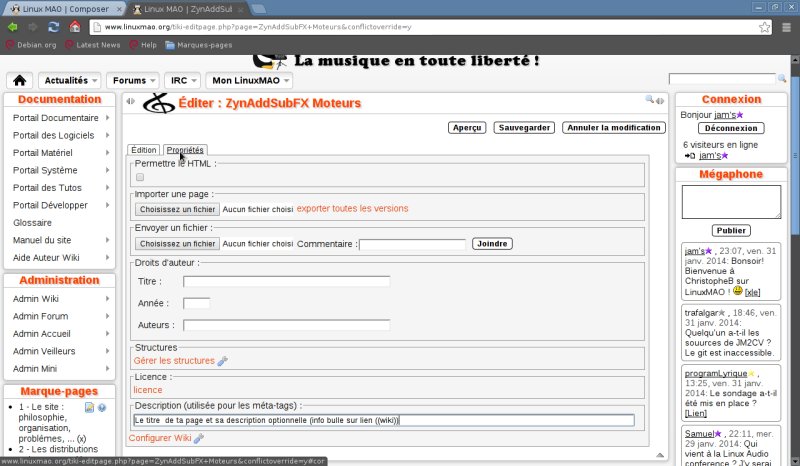Viewport: 800px width, 466px height.
Task: Click the search magnifier icon near search box
Action: pos(782,78)
